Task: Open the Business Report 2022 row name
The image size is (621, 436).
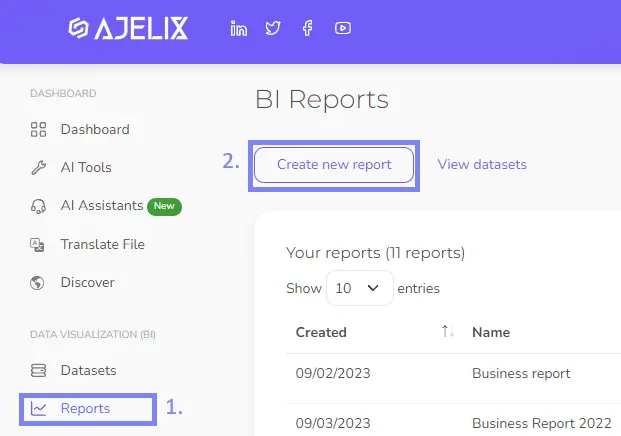Action: 542,423
